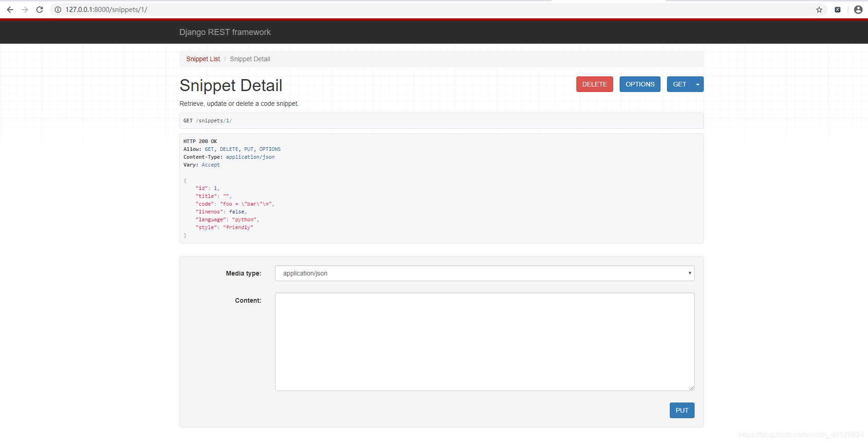Screen dimensions: 868x443
Task: Click the "style": "friendly" JSON line
Action: pyautogui.click(x=224, y=227)
